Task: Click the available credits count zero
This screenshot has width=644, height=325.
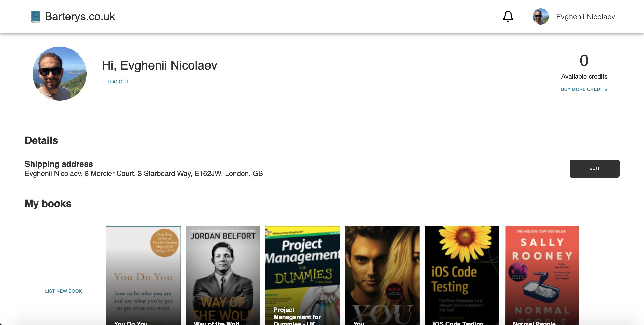Action: pyautogui.click(x=584, y=61)
